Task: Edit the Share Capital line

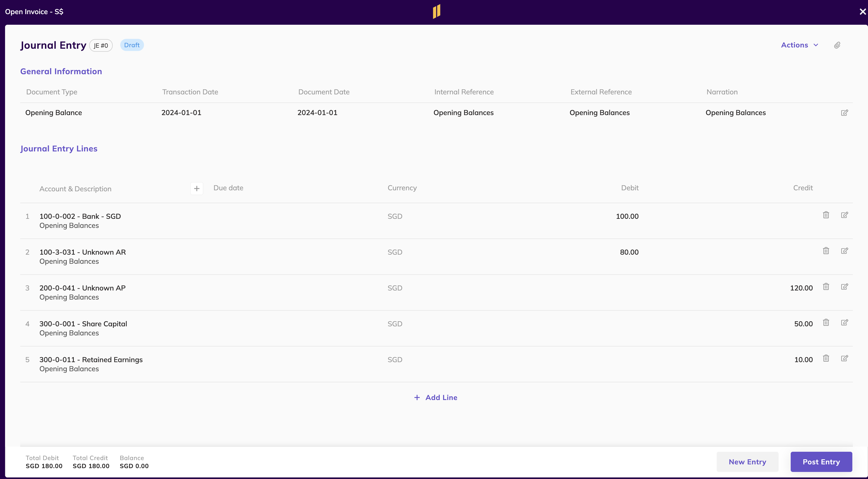Action: [845, 322]
